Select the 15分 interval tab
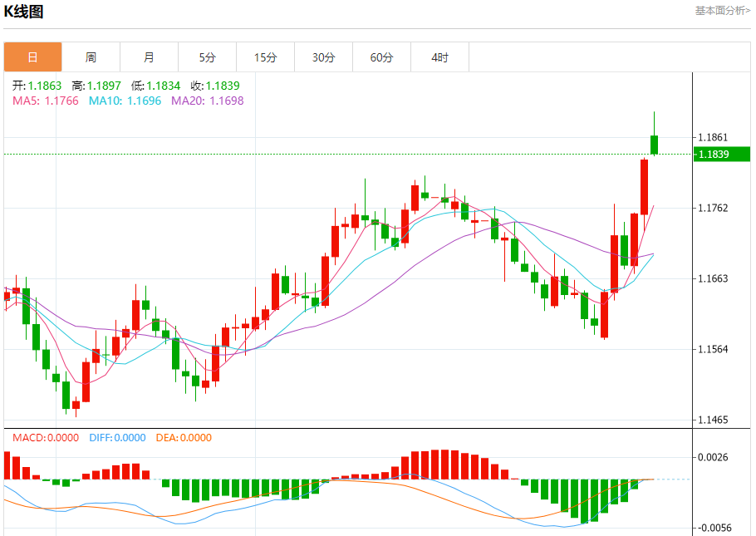 pos(265,57)
